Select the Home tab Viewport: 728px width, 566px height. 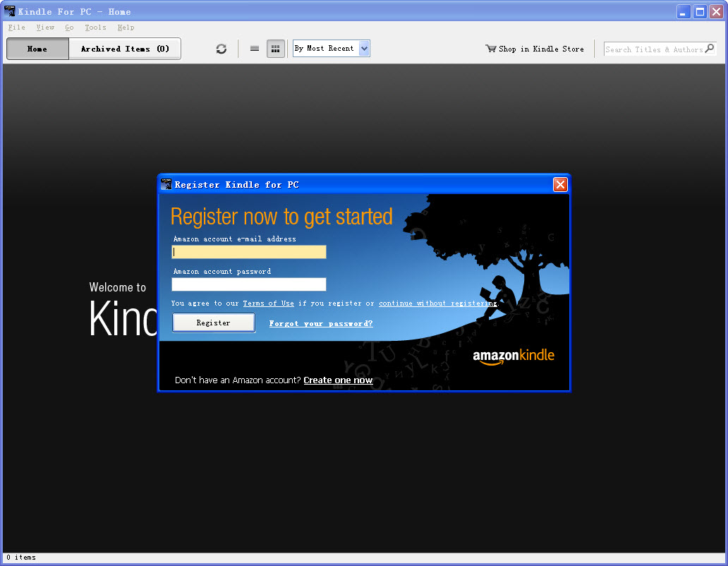(x=37, y=49)
